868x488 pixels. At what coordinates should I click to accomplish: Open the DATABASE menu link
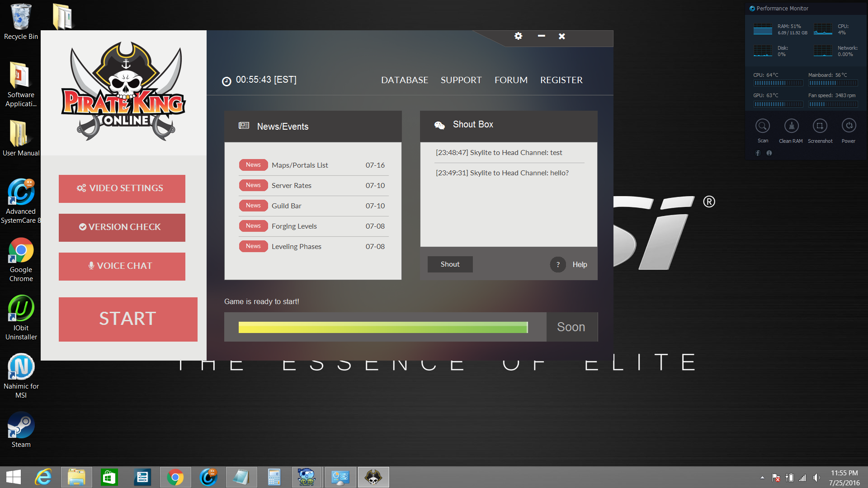click(x=405, y=80)
